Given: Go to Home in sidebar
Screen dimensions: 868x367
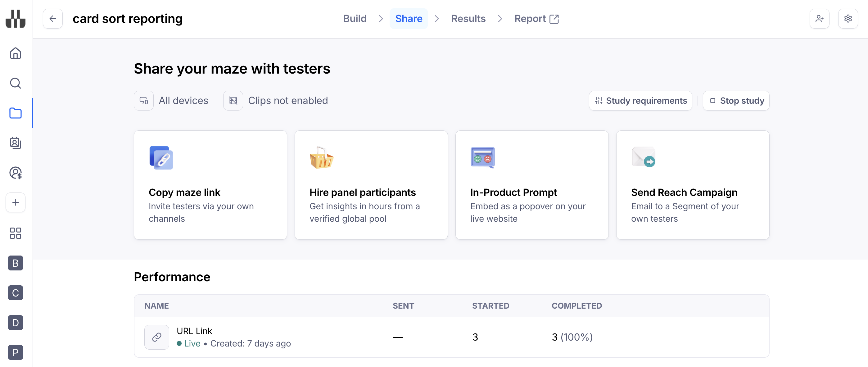Looking at the screenshot, I should pyautogui.click(x=16, y=53).
